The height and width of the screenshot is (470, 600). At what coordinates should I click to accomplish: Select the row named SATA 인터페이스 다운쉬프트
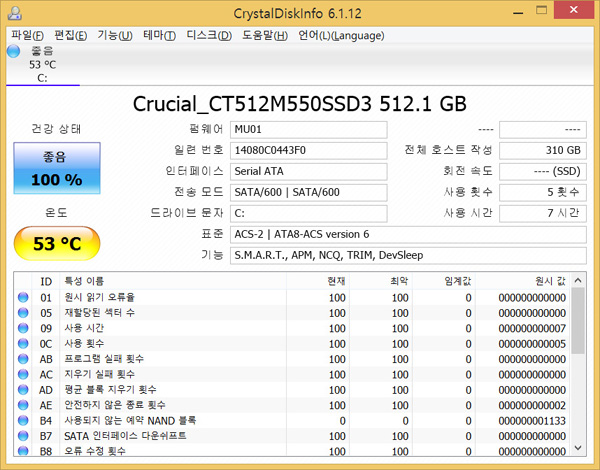pyautogui.click(x=292, y=436)
